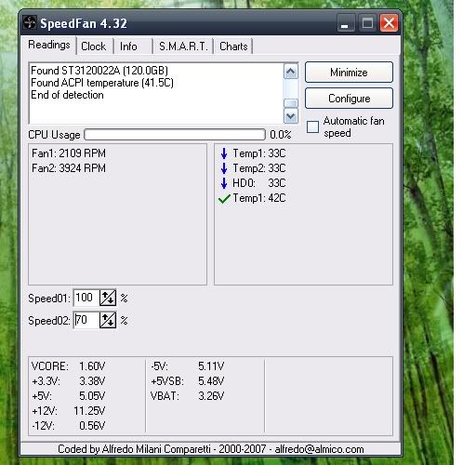Open the S.M.A.R.T. tab
Image resolution: width=476 pixels, height=465 pixels.
click(x=183, y=46)
